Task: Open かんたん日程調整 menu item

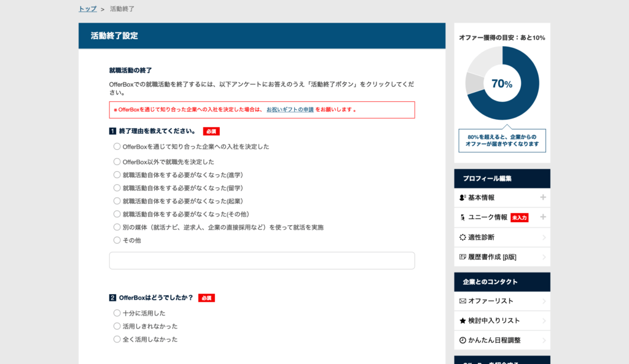Action: pos(502,340)
